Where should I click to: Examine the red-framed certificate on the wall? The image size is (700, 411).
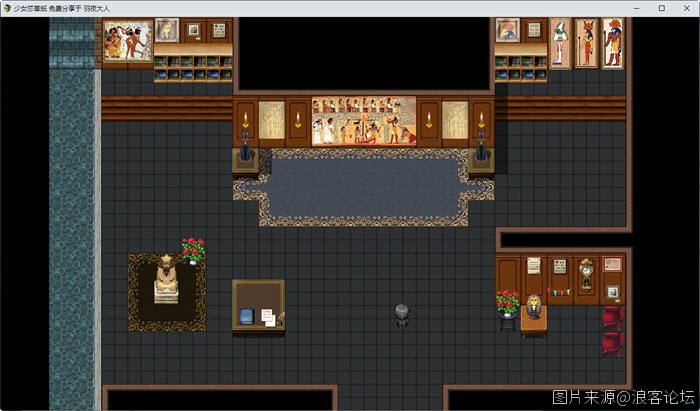[612, 264]
